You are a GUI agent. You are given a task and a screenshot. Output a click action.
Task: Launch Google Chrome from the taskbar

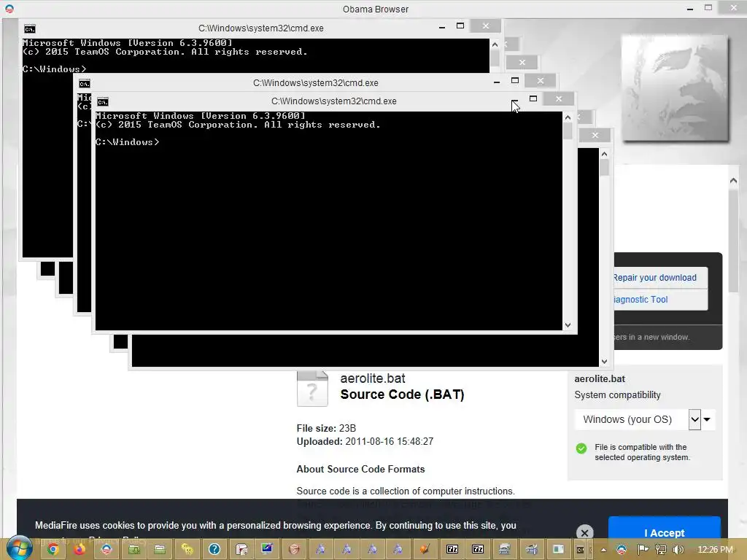click(53, 550)
